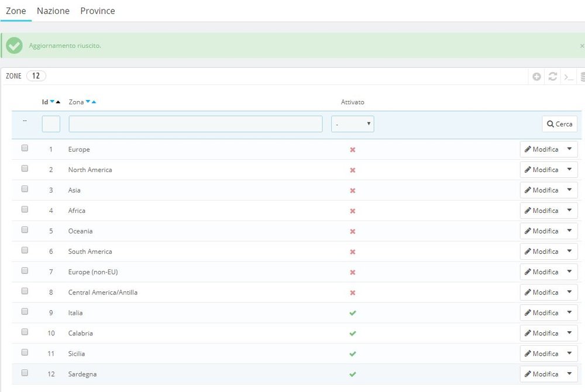This screenshot has width=585, height=392.
Task: Tick the checkbox for Calabria
Action: 25,332
